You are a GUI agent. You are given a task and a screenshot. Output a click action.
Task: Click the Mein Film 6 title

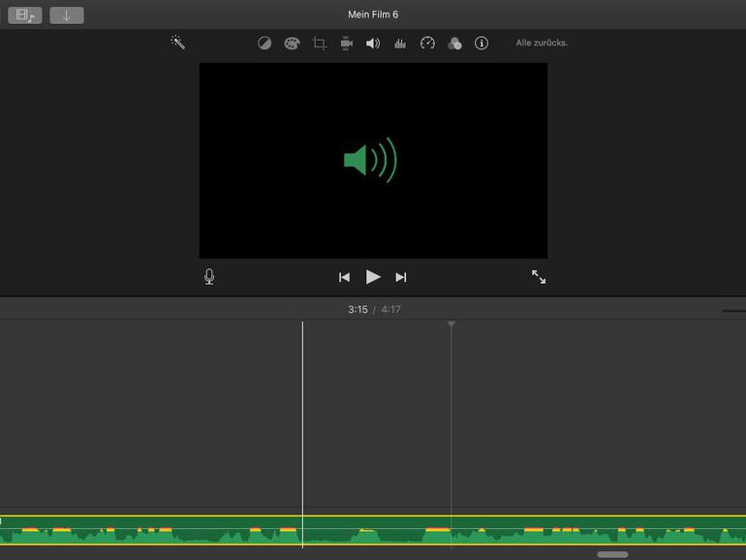pyautogui.click(x=373, y=15)
